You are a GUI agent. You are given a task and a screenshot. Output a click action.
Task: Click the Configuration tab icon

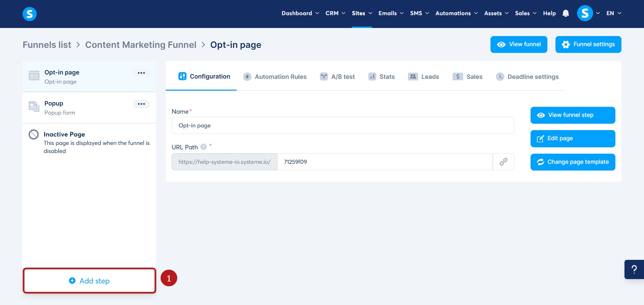point(182,76)
